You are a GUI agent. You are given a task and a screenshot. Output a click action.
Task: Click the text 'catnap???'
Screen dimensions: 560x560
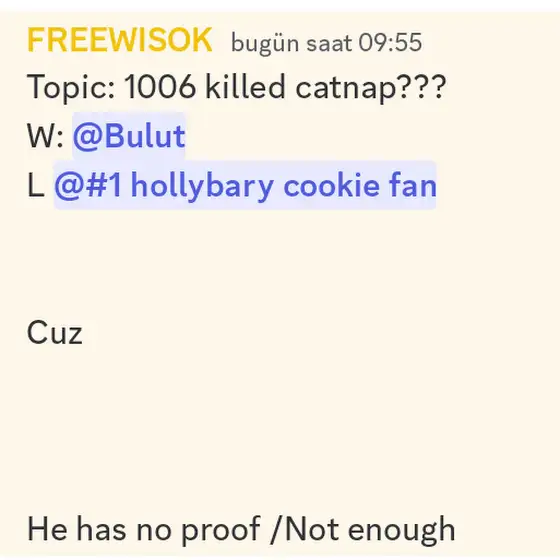tap(371, 88)
